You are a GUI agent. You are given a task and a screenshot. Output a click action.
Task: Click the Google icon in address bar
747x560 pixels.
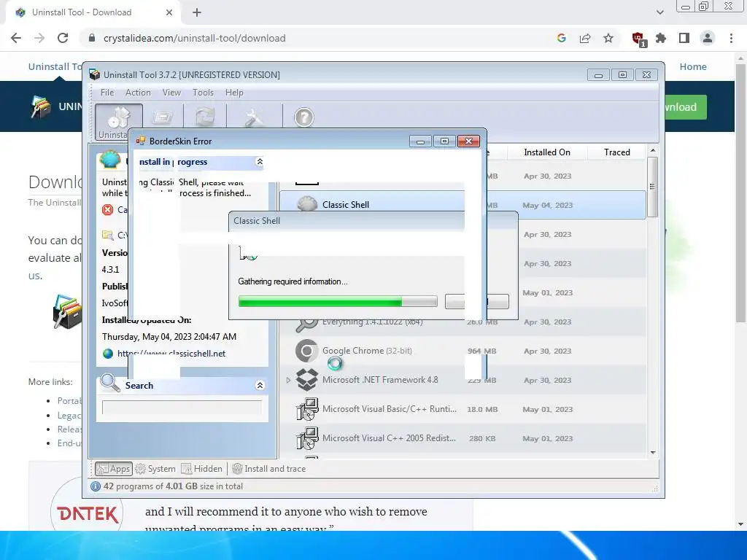(562, 38)
